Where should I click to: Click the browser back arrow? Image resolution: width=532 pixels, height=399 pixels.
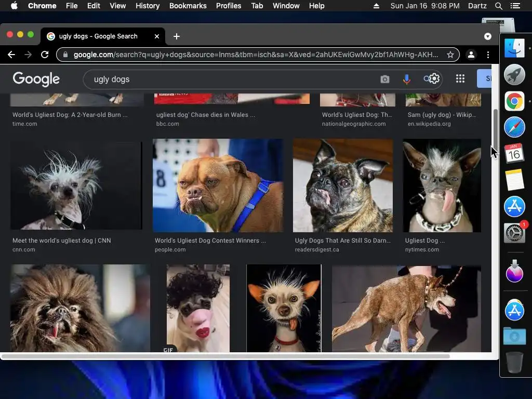pyautogui.click(x=11, y=55)
